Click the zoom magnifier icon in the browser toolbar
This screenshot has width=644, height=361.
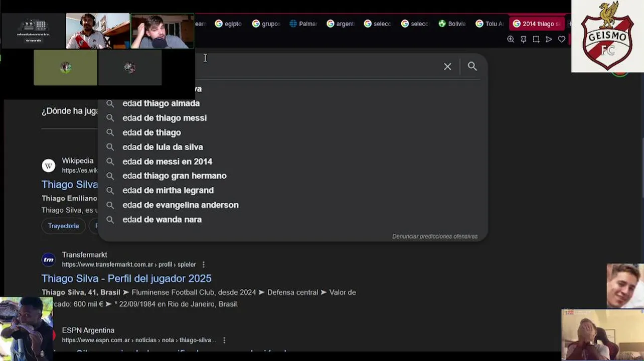click(x=511, y=39)
